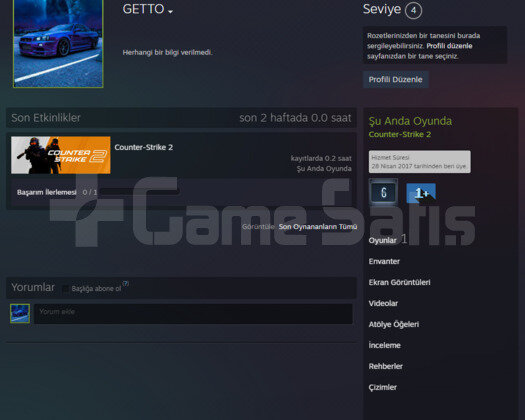
Task: Open the İnceleme reviews section
Action: (384, 345)
